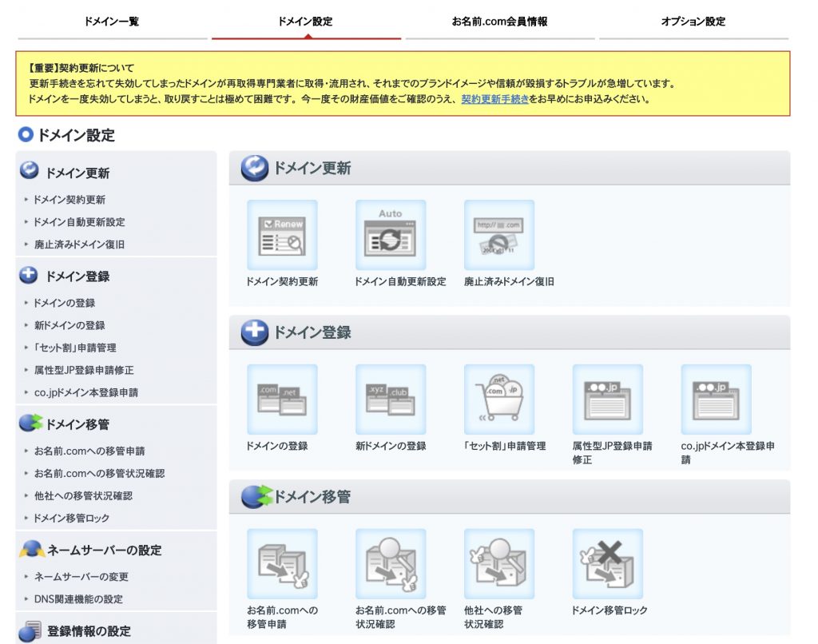Click the お名前.comへの移管申請 icon tile
This screenshot has width=818, height=644.
pos(282,563)
